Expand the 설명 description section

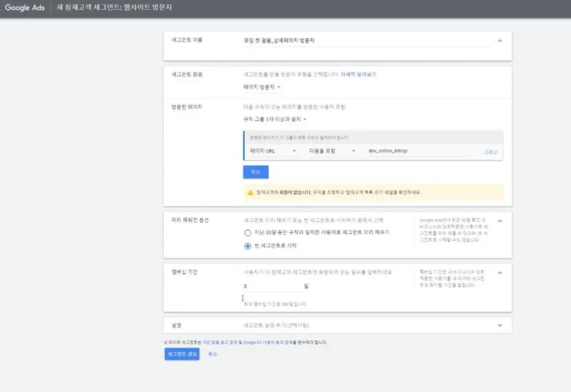tap(500, 325)
